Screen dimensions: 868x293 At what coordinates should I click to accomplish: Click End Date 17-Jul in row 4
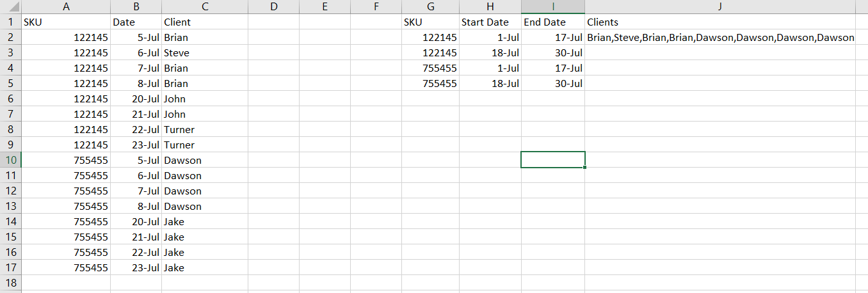tap(553, 68)
